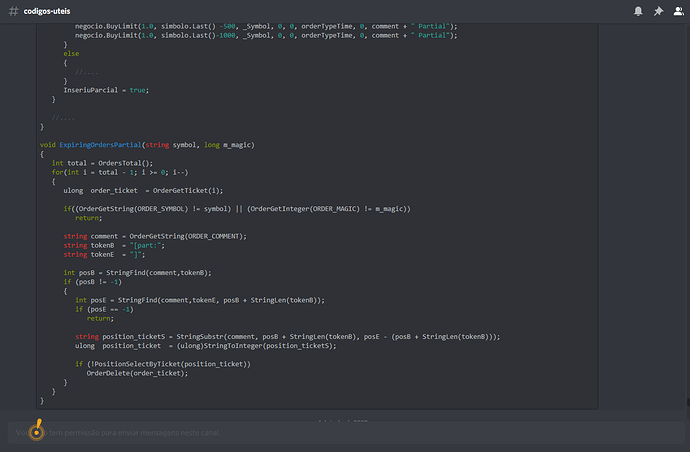
Task: Click the 'ulong position_ticket' conversion line
Action: [x=206, y=345]
